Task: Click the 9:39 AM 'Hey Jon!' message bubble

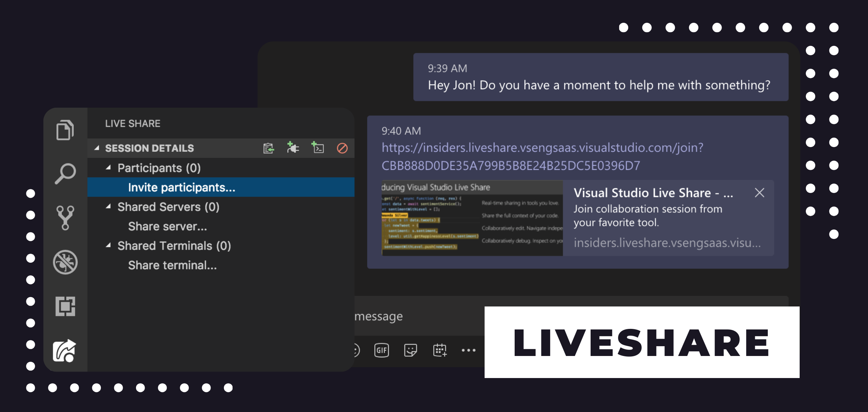Action: click(x=601, y=77)
